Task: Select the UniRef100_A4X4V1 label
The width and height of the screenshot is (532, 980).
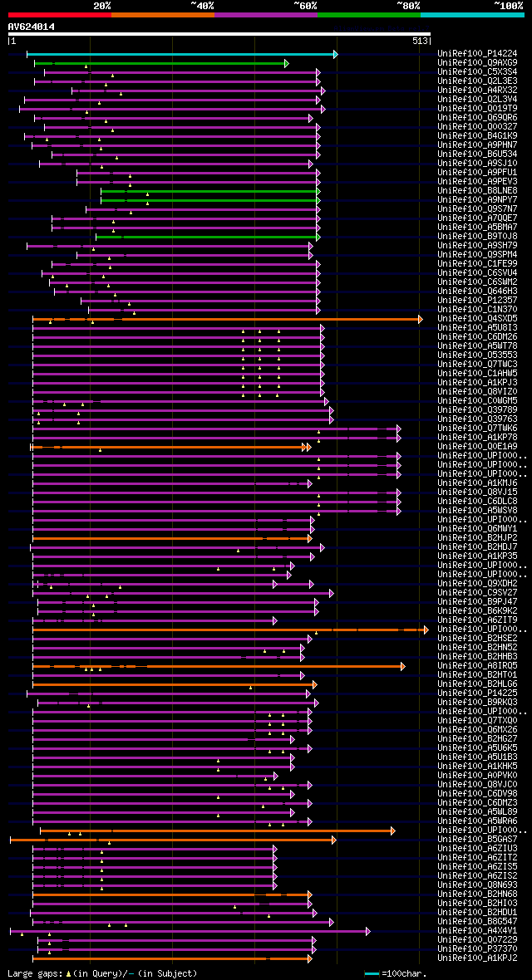Action: click(x=477, y=931)
